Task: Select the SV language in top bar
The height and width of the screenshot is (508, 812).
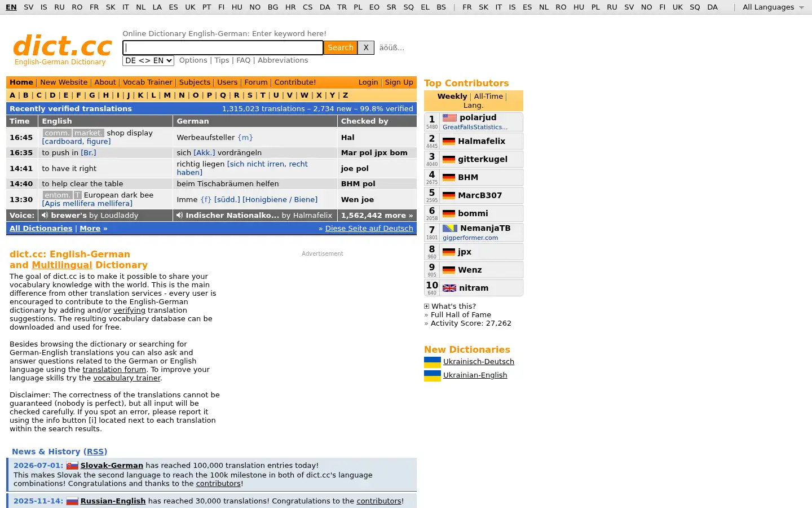Action: click(29, 7)
